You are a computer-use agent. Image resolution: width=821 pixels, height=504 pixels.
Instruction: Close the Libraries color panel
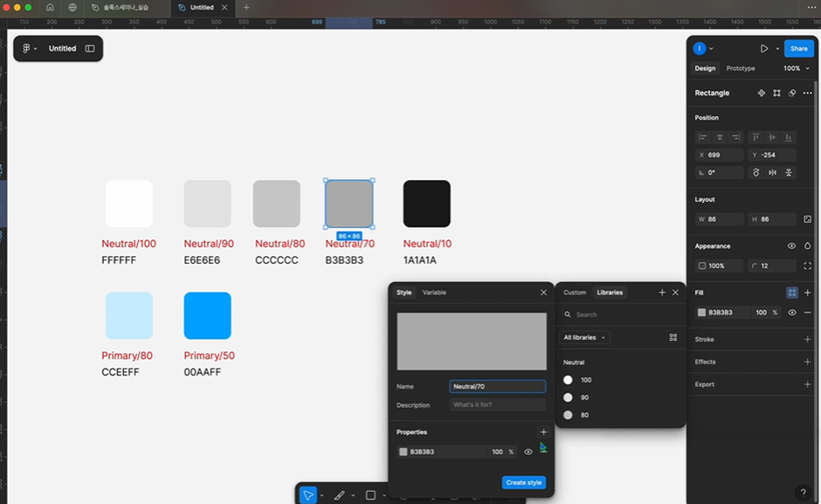coord(675,293)
